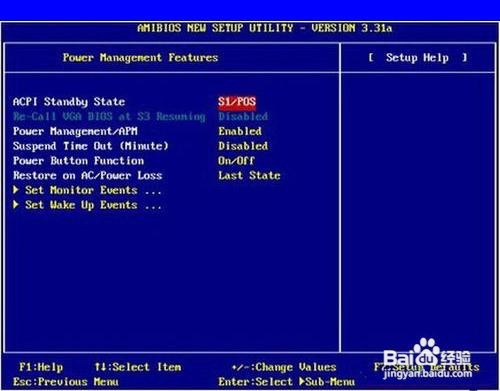The width and height of the screenshot is (500, 391).
Task: Select Power Management/APM option
Action: tap(75, 131)
